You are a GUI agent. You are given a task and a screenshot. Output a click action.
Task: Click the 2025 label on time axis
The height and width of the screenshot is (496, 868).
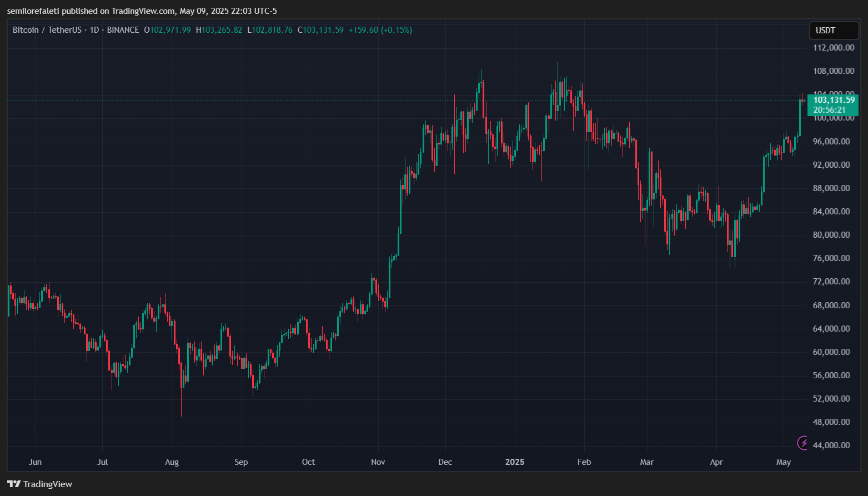514,462
